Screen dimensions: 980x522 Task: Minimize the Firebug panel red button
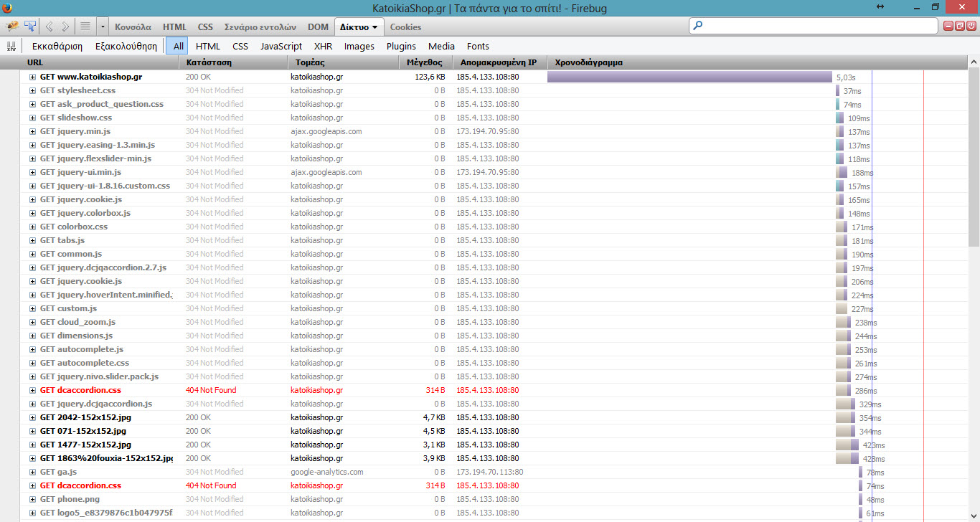click(x=949, y=26)
